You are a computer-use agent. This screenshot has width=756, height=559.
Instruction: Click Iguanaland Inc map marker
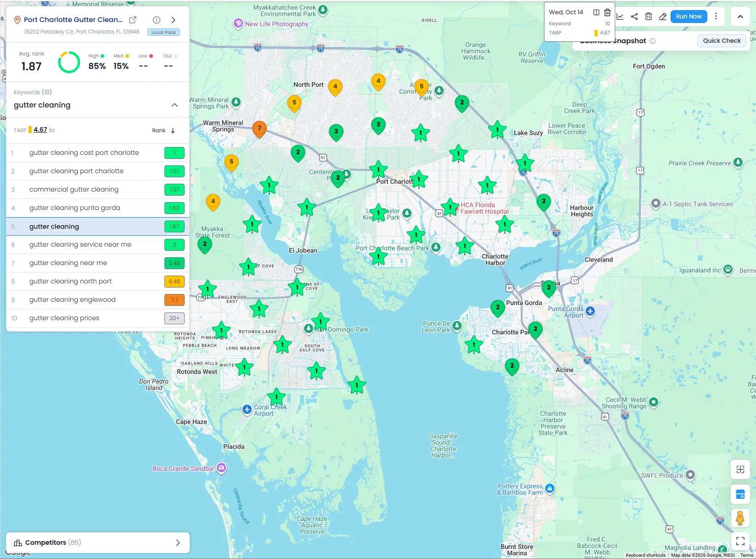(728, 270)
